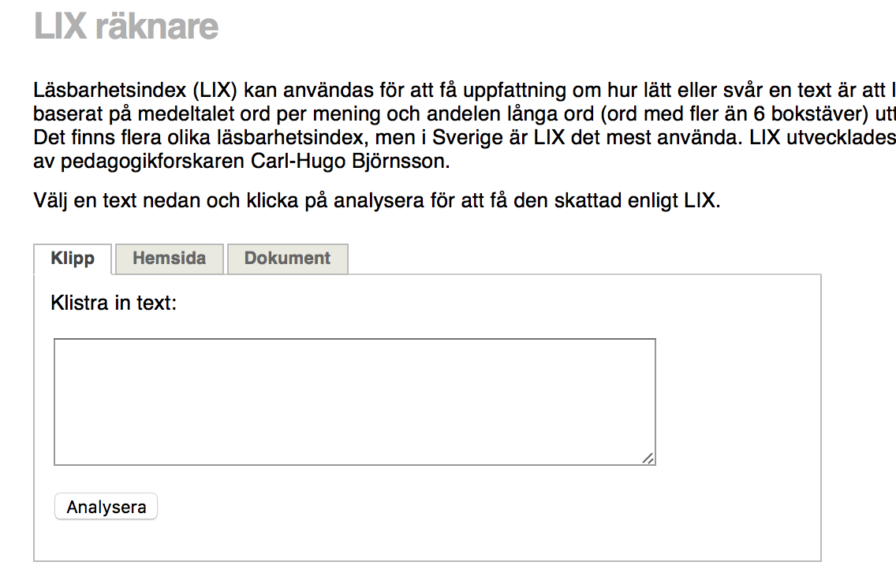Switch to the Klipp tab
Screen dimensions: 896x588
pos(73,259)
